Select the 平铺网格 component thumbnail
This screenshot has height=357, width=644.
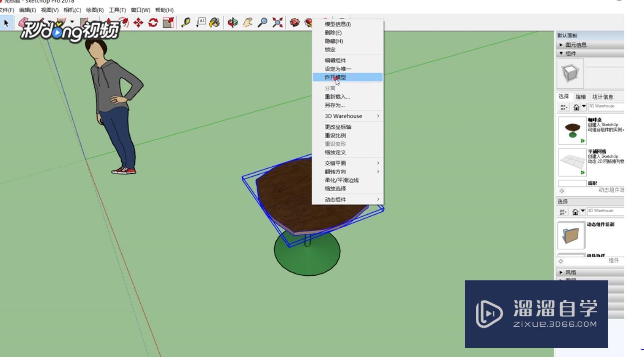point(572,162)
